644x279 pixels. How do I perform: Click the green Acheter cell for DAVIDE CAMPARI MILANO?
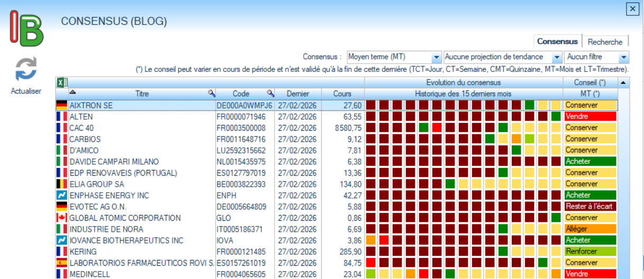[589, 161]
